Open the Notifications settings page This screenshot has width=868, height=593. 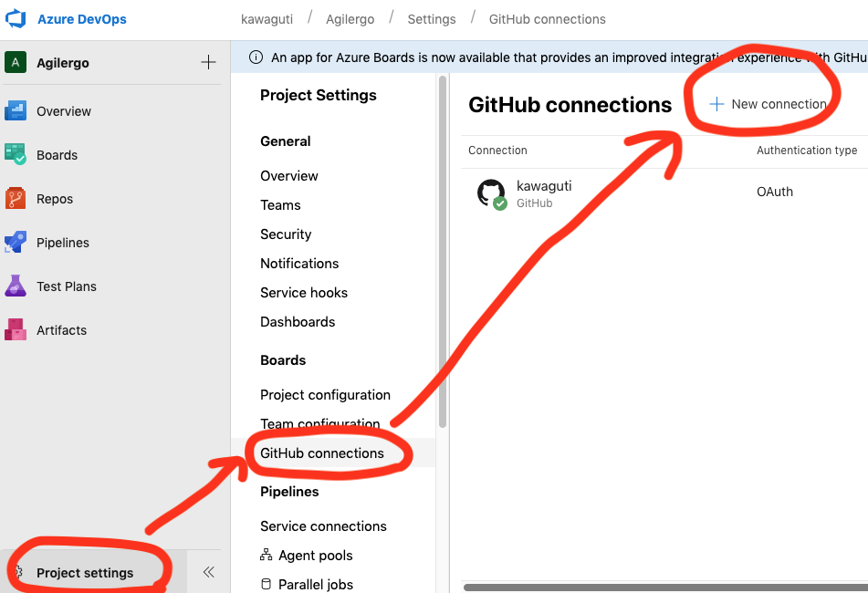coord(299,264)
